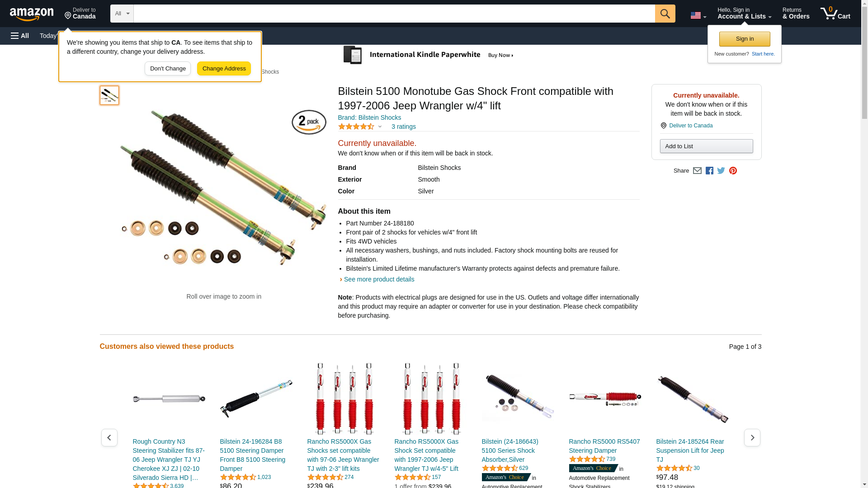Click the Don't Change button

pos(168,69)
